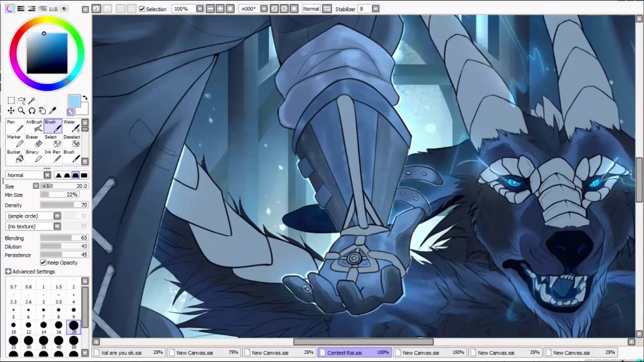
Task: Select the sharpest brush edge shape
Action: tap(58, 175)
